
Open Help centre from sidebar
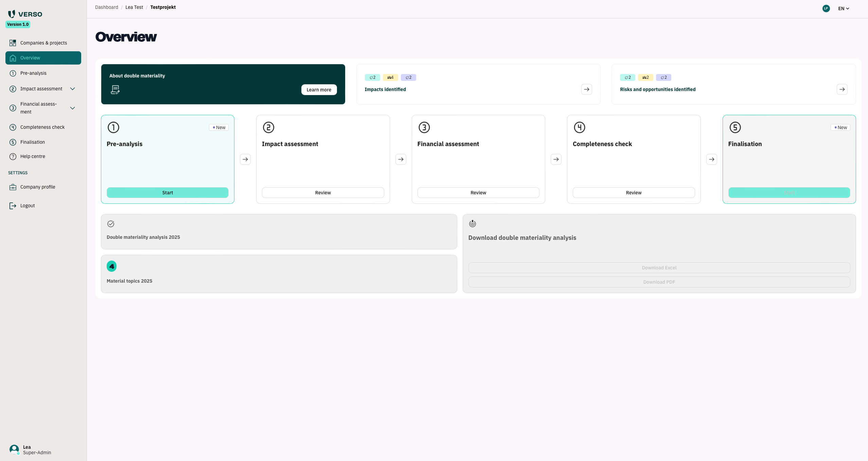(x=43, y=157)
